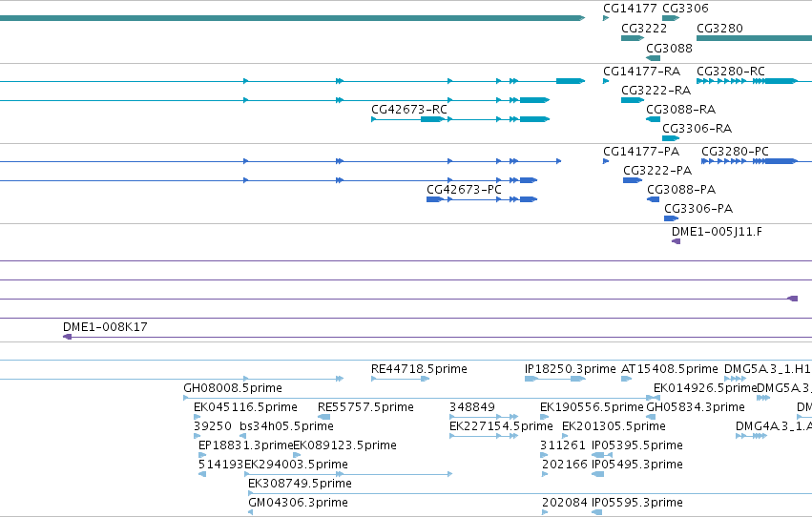Click transcript label CG3280-RC
The image size is (812, 517).
pyautogui.click(x=731, y=72)
